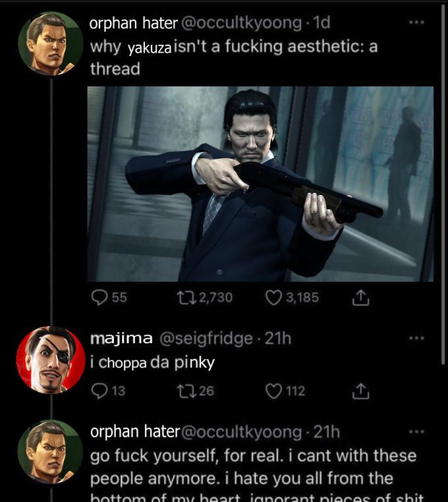Reply to the yakuza aesthetic thread tweet
448x502 pixels.
pyautogui.click(x=99, y=297)
